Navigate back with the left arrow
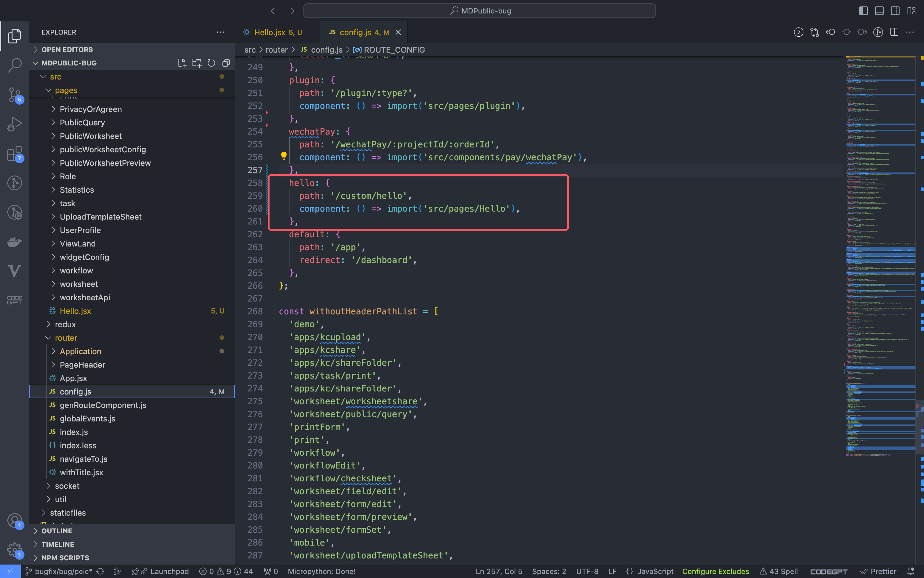The height and width of the screenshot is (578, 924). pos(274,11)
